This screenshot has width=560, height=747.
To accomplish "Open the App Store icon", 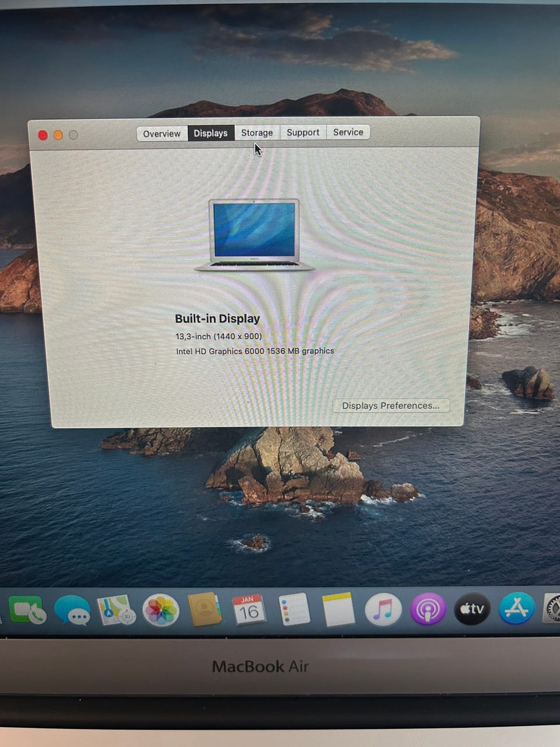I will (x=517, y=608).
